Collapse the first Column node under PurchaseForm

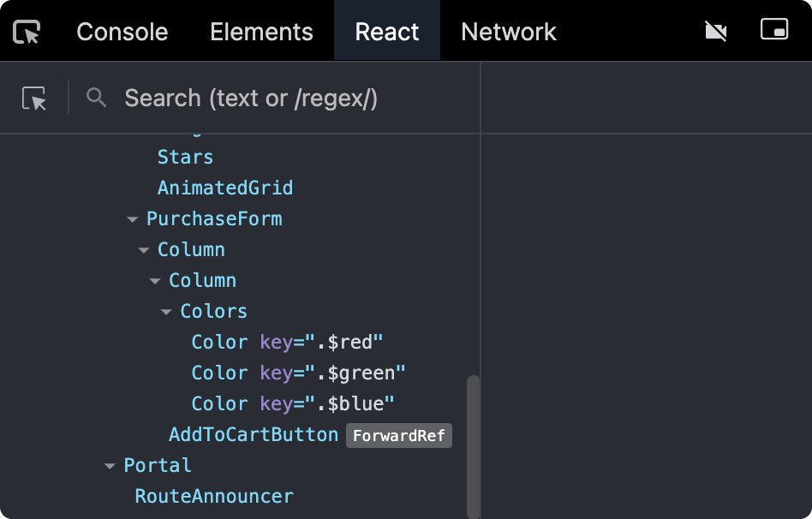click(x=144, y=250)
